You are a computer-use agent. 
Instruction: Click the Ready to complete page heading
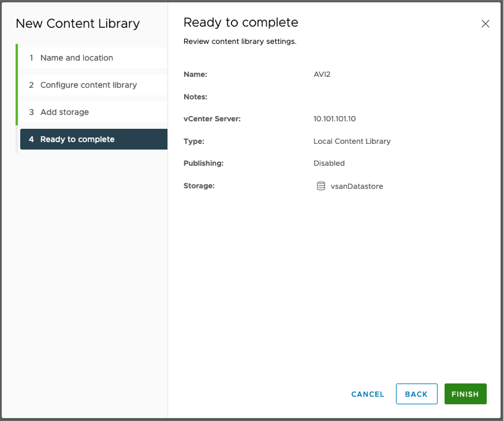pyautogui.click(x=240, y=22)
